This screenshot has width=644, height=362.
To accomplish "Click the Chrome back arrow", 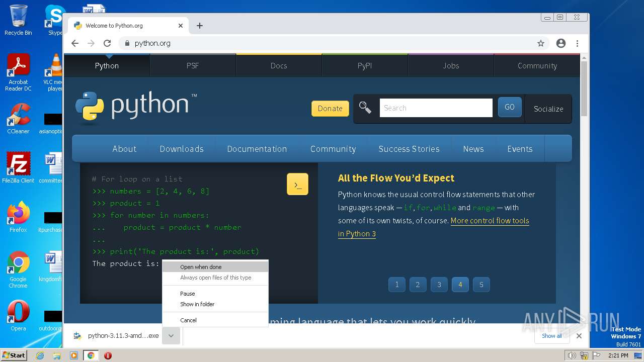I will (75, 43).
